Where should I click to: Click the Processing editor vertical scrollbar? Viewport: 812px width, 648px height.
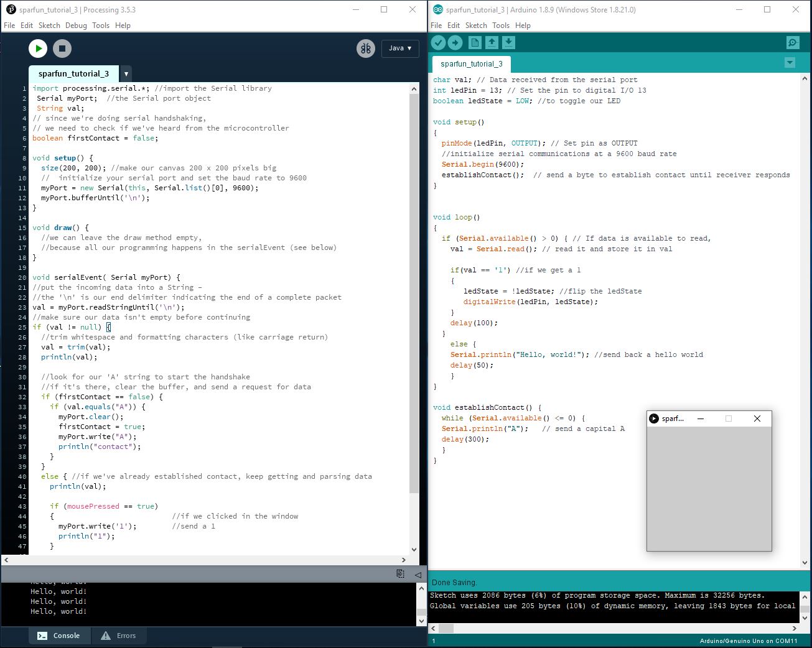pos(414,292)
